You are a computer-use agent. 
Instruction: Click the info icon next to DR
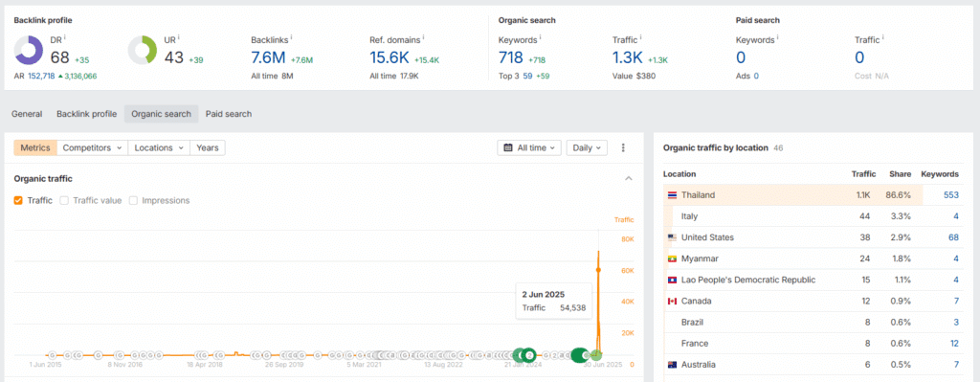[64, 37]
